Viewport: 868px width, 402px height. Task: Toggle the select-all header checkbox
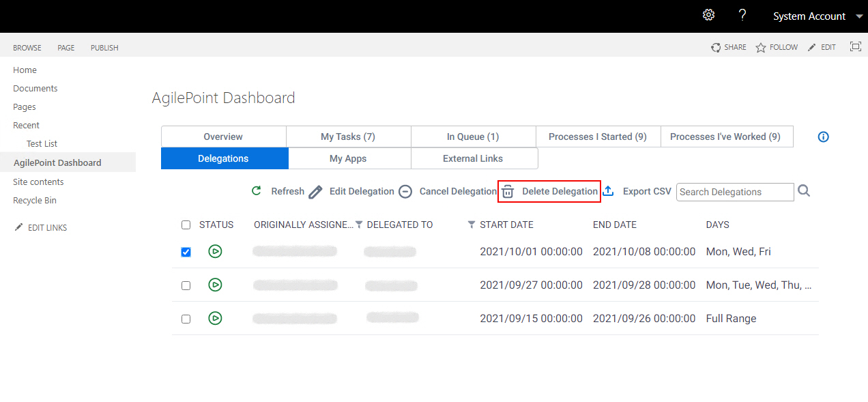click(x=186, y=225)
